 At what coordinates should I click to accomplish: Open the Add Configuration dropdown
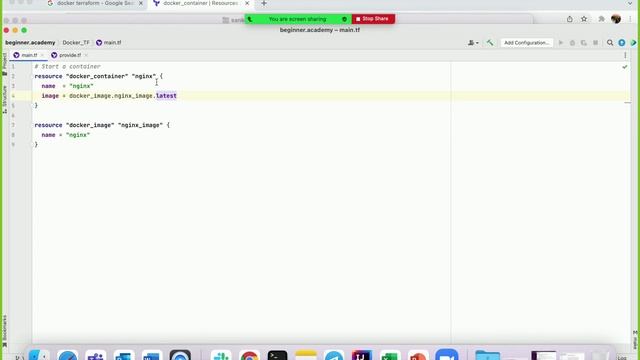pyautogui.click(x=527, y=42)
